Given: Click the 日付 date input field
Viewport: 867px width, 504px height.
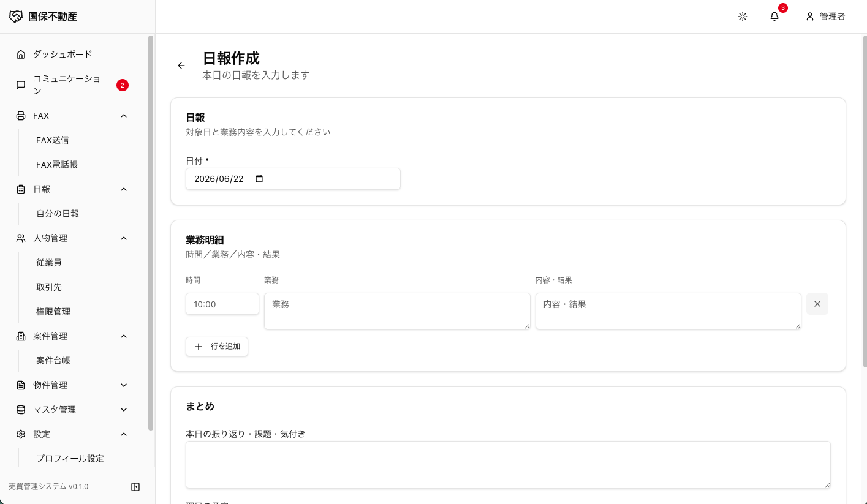Looking at the screenshot, I should click(x=293, y=179).
